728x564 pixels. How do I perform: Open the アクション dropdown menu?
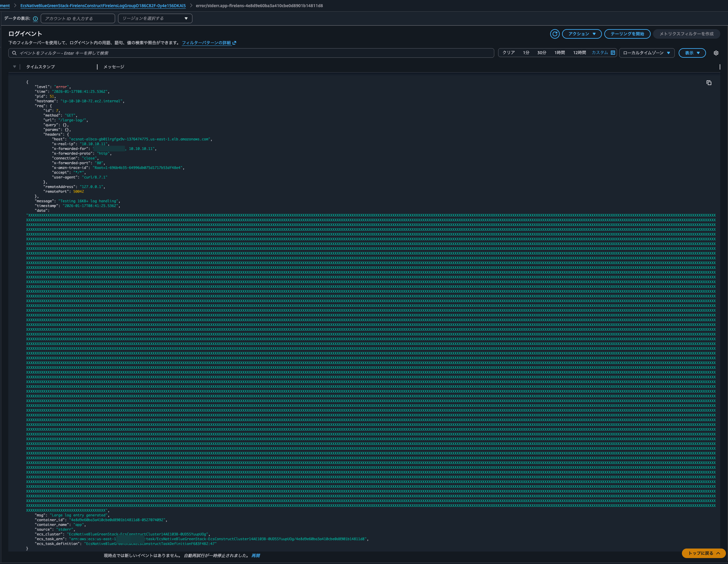(x=582, y=34)
